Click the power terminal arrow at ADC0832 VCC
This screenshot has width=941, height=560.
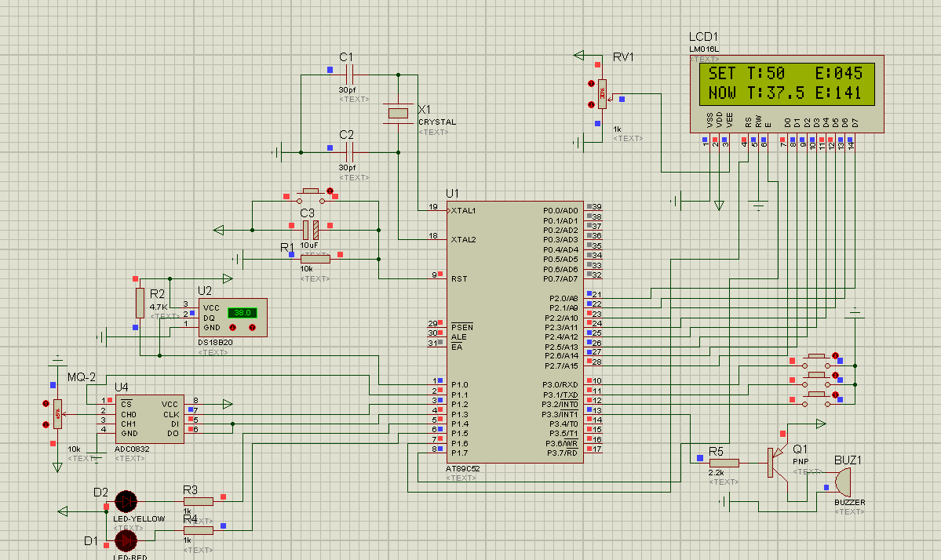tap(228, 404)
